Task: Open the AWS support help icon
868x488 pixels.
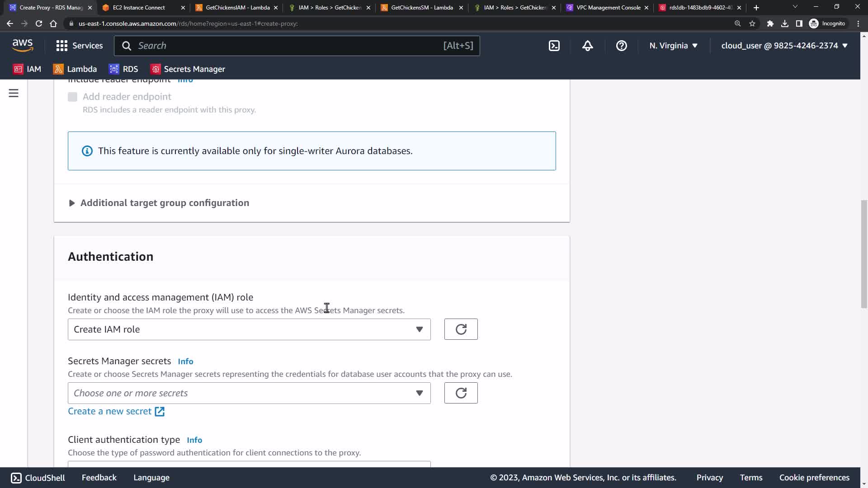Action: click(x=621, y=46)
